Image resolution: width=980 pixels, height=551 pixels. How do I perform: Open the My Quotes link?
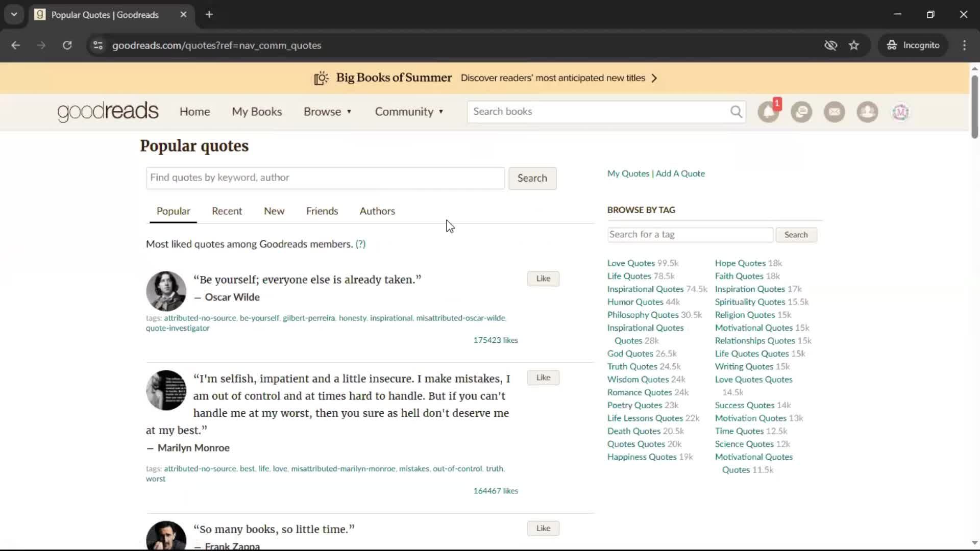[628, 173]
